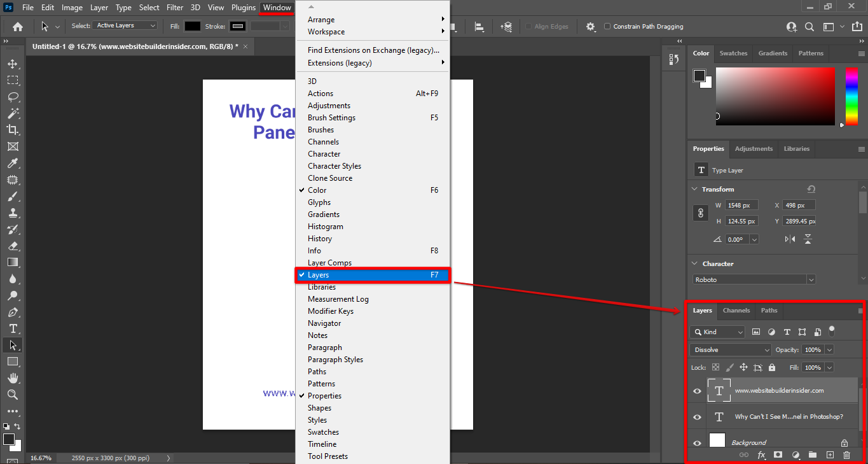Screen dimensions: 868x464
Task: Click the W width value field
Action: click(741, 204)
